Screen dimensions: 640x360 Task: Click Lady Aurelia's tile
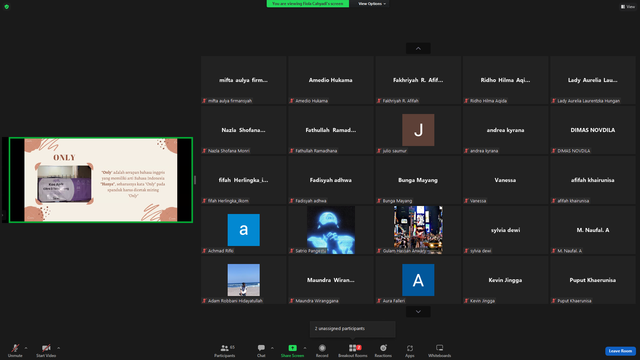pyautogui.click(x=593, y=80)
